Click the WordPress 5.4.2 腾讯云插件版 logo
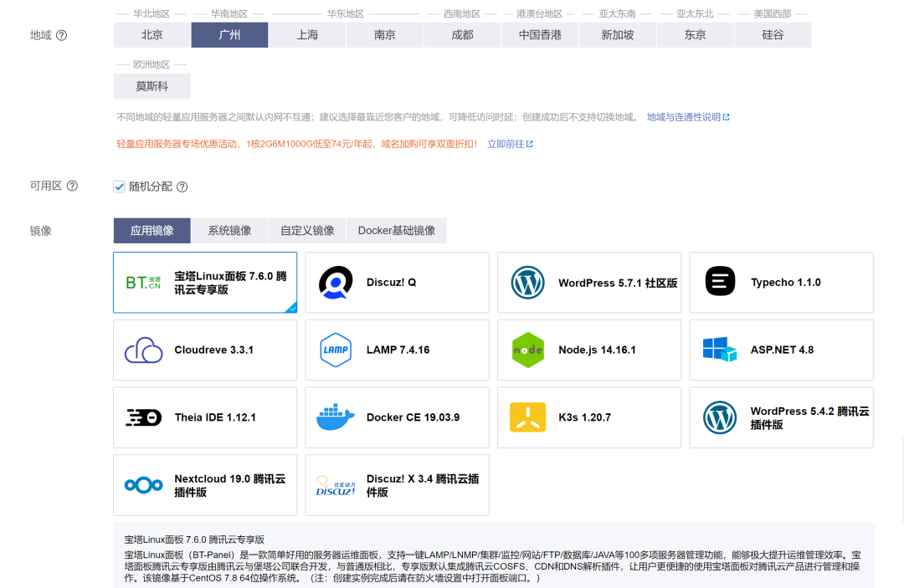 [x=720, y=417]
